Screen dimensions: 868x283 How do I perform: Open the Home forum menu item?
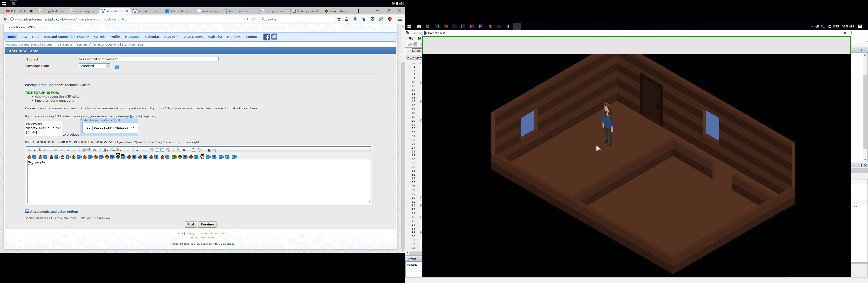11,37
